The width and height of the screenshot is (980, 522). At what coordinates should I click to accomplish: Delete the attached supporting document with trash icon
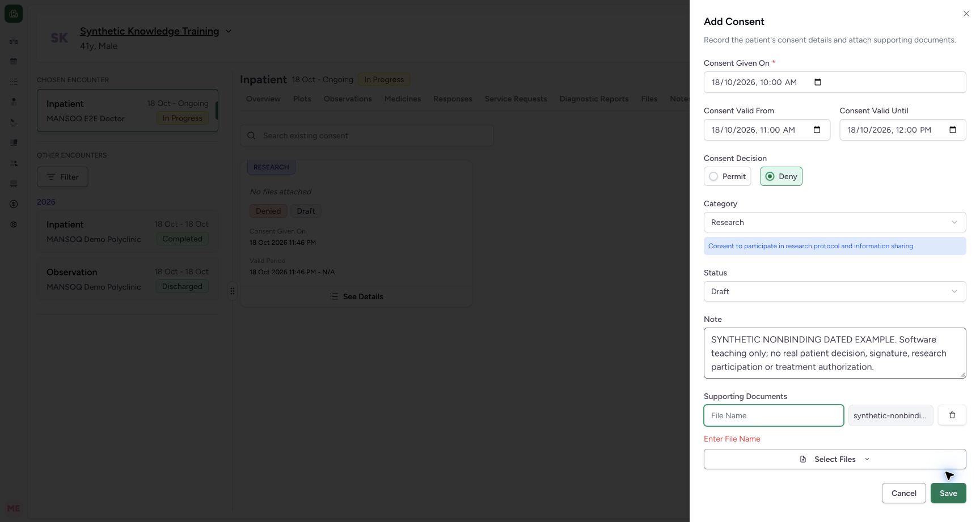pyautogui.click(x=952, y=415)
